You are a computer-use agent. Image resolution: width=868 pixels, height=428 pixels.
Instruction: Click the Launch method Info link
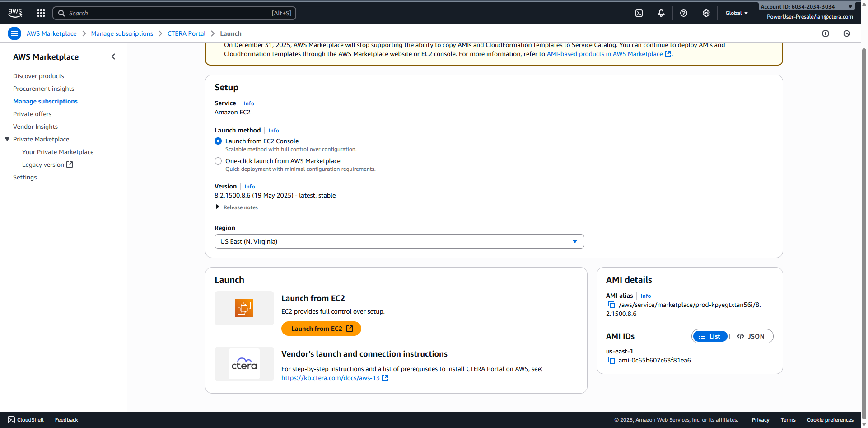pos(274,131)
